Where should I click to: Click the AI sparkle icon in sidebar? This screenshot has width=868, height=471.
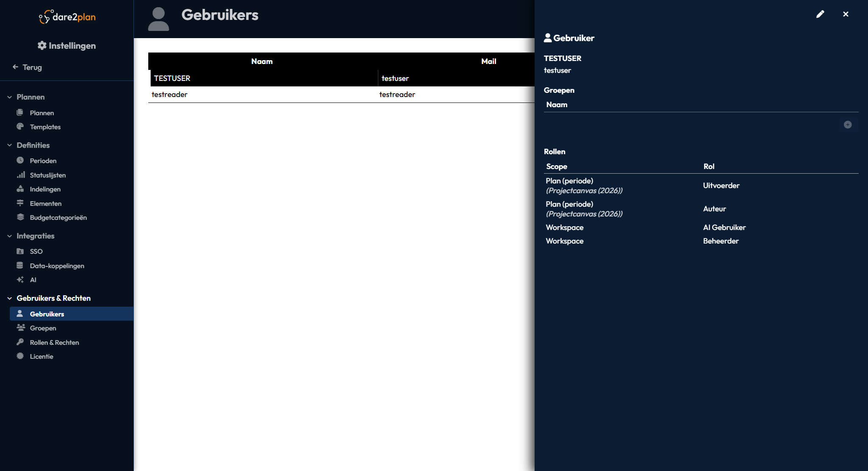pos(20,280)
